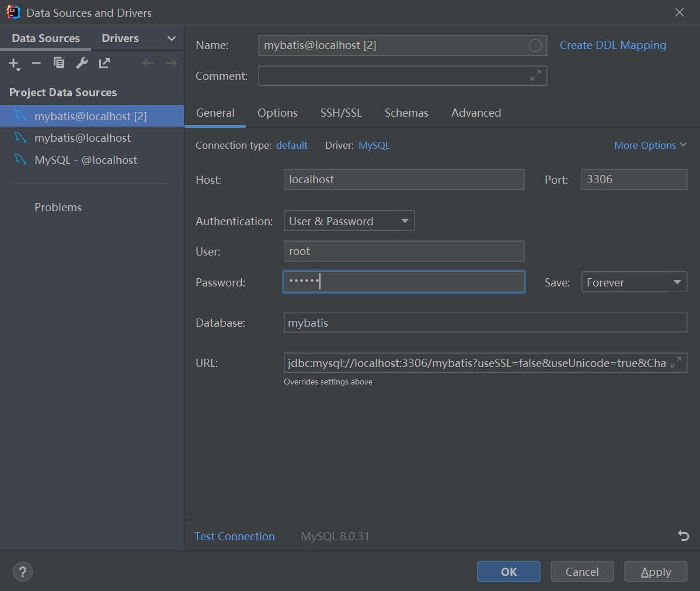Focus the Password field
Screen dimensions: 700x591
point(404,281)
